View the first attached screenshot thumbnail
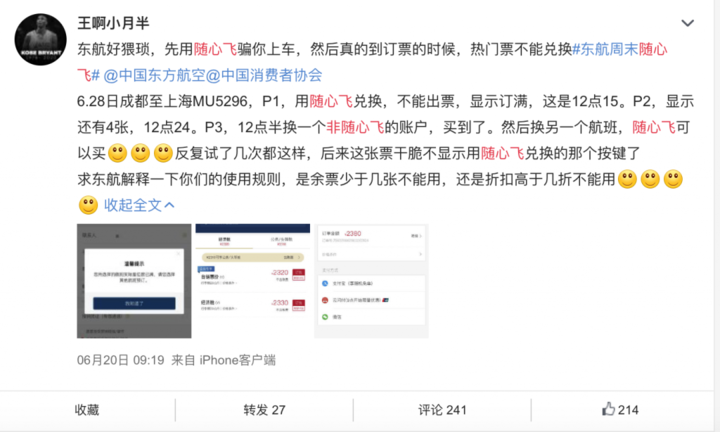Viewport: 720px width, 432px height. (x=134, y=281)
